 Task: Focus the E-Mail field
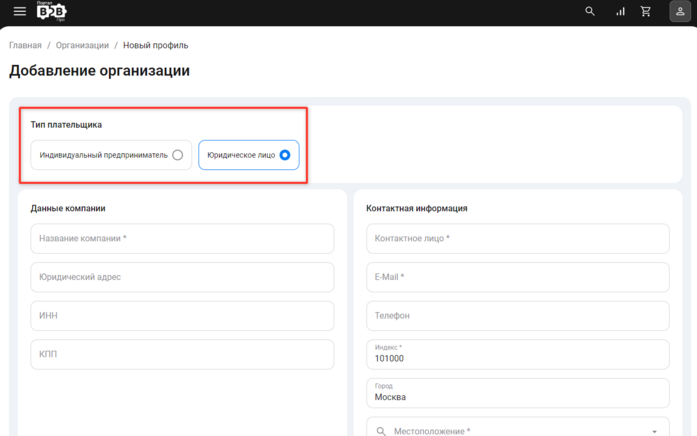point(518,277)
